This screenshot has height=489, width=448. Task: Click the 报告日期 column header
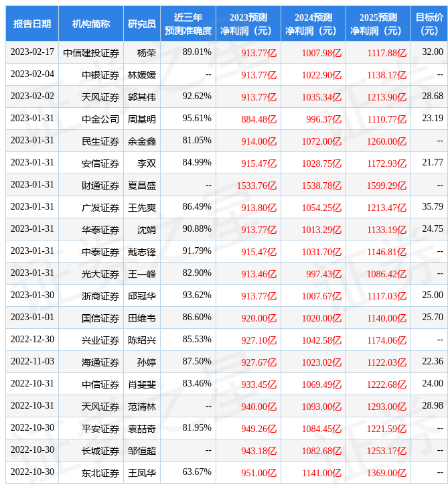pos(32,23)
